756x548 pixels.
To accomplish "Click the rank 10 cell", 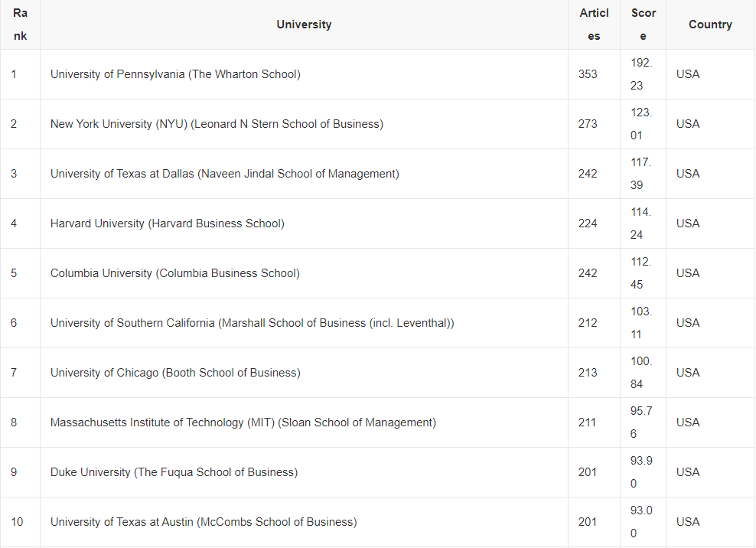I will coord(17,522).
